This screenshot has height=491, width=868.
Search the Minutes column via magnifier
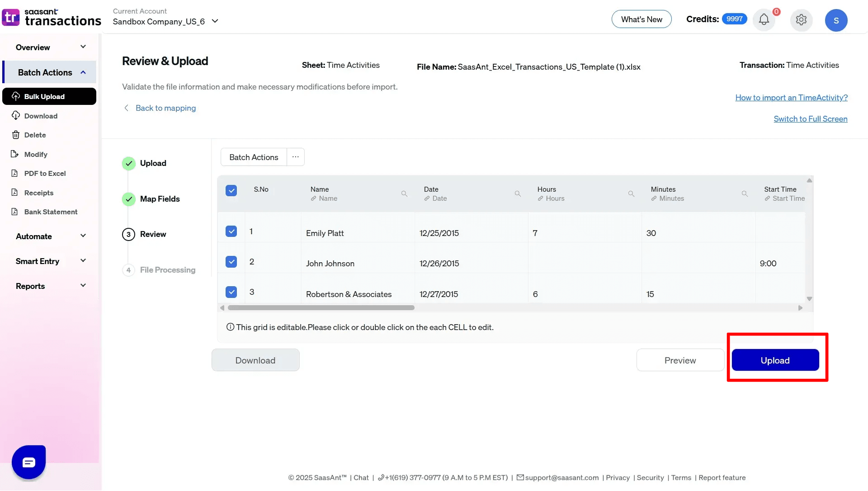[745, 194]
